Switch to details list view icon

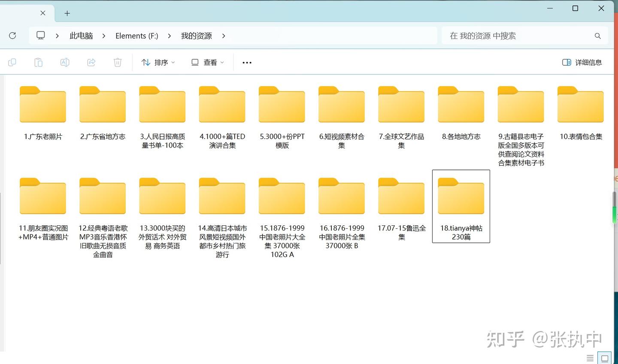pos(590,358)
